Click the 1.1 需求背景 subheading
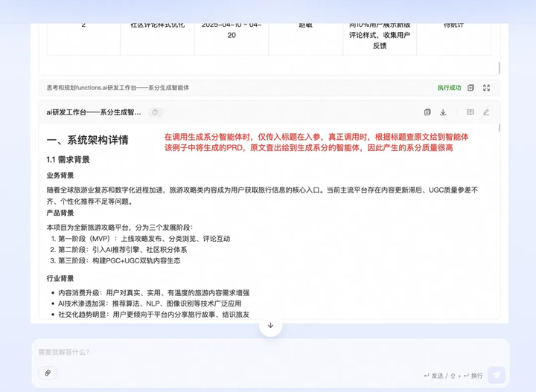 click(68, 159)
